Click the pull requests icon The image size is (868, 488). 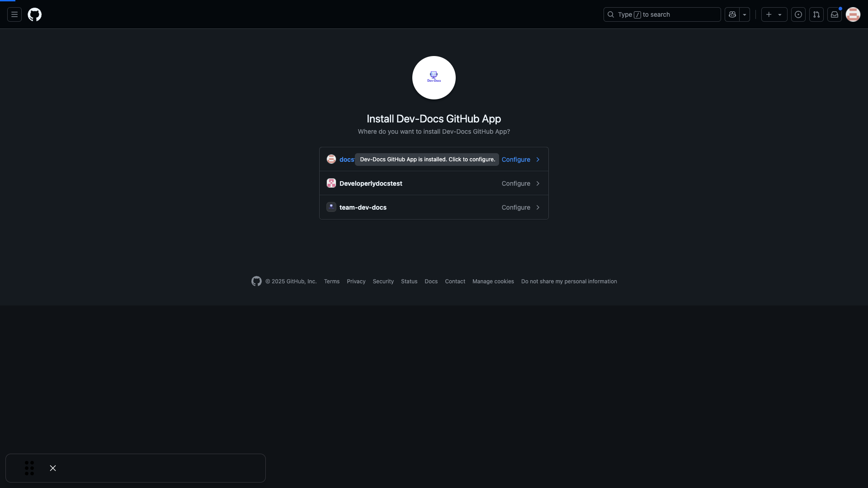coord(816,14)
